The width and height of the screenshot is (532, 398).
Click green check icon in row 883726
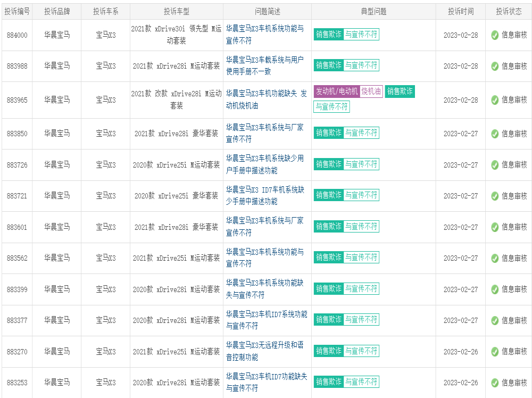pos(495,165)
